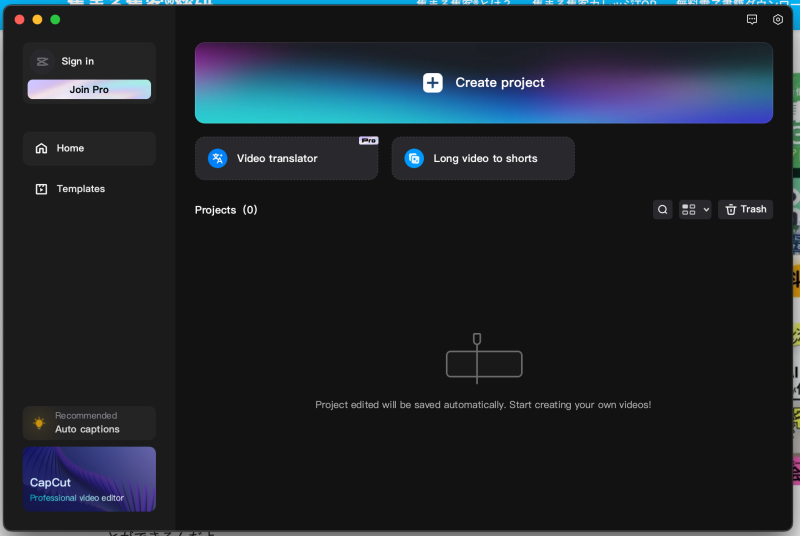Screen dimensions: 800x536
Task: Click the search projects magnifier icon
Action: [x=662, y=209]
